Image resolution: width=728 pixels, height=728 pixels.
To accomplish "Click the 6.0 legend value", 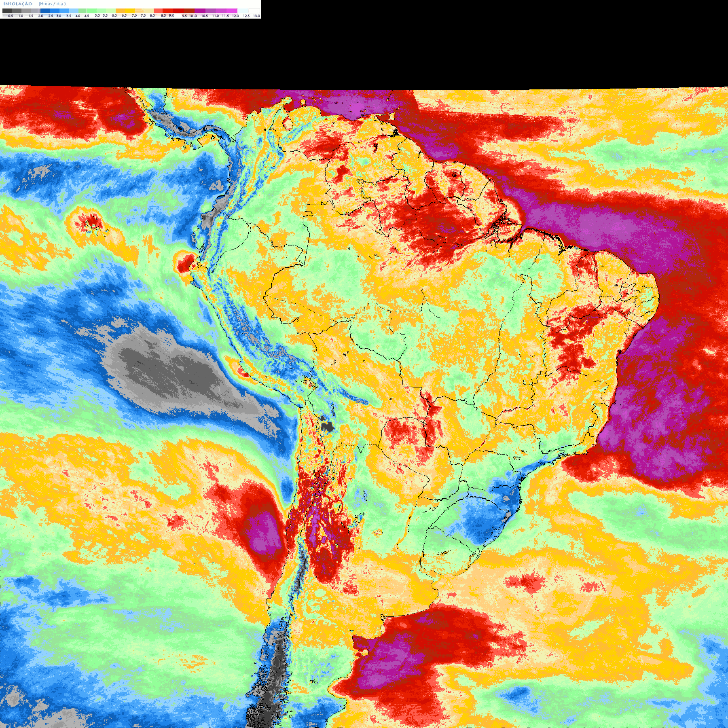I will pos(114,15).
